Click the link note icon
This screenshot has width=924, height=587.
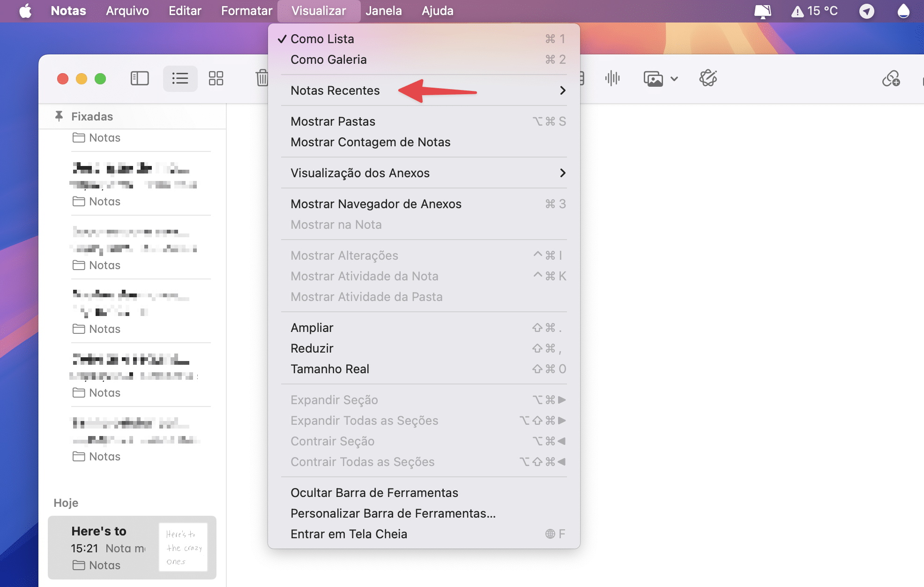point(891,78)
